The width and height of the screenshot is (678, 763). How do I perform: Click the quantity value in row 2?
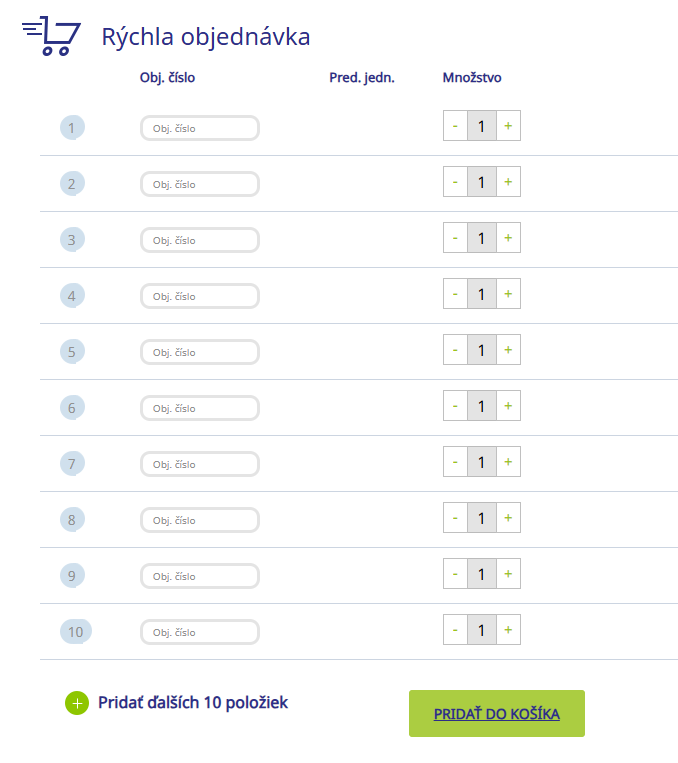coord(481,183)
